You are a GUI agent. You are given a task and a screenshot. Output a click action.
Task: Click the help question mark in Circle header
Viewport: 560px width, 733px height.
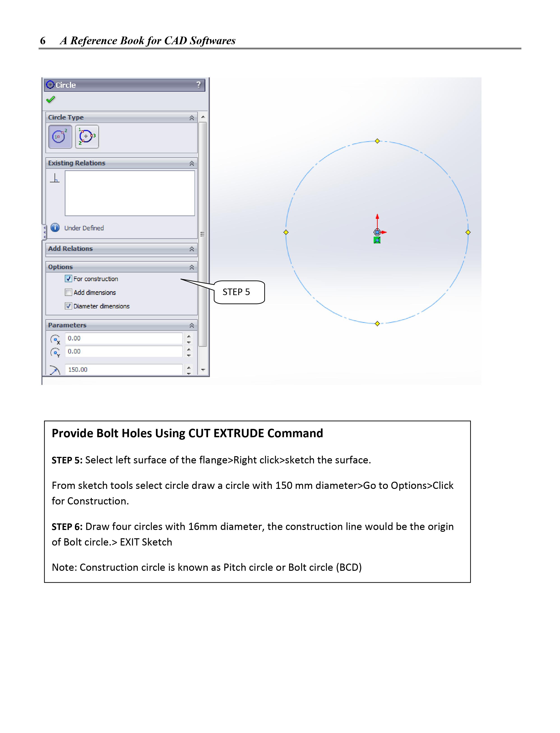pyautogui.click(x=199, y=85)
